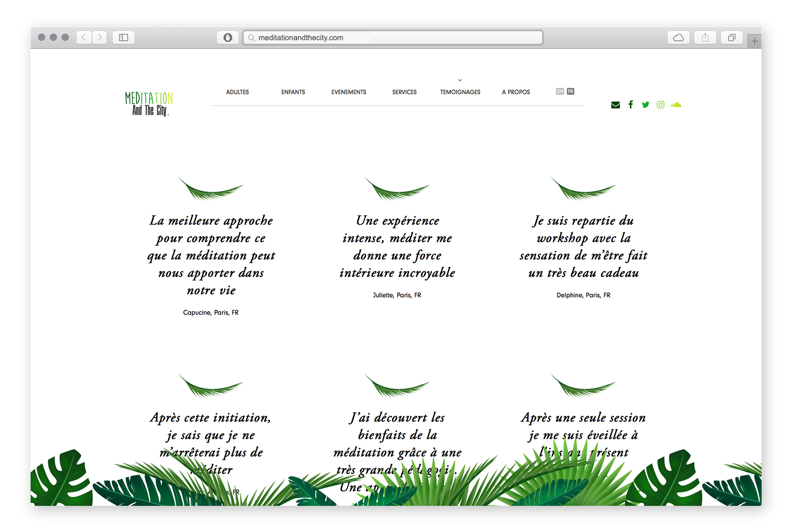Toggle the Safari sidebar button

(124, 38)
